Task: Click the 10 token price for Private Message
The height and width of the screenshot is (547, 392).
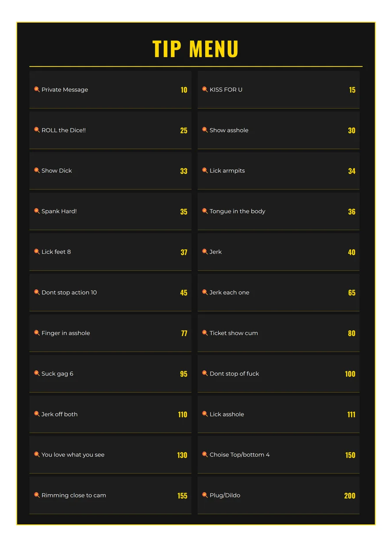Action: pyautogui.click(x=184, y=90)
